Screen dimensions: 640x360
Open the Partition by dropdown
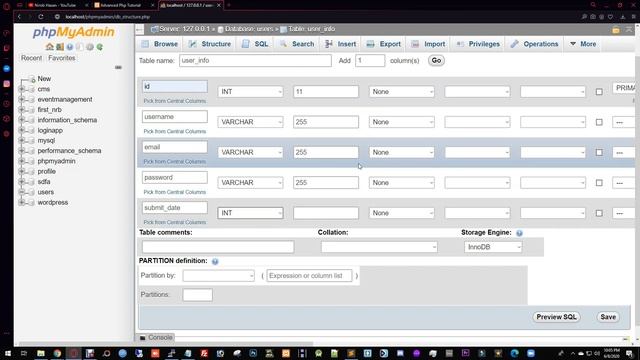tap(219, 276)
